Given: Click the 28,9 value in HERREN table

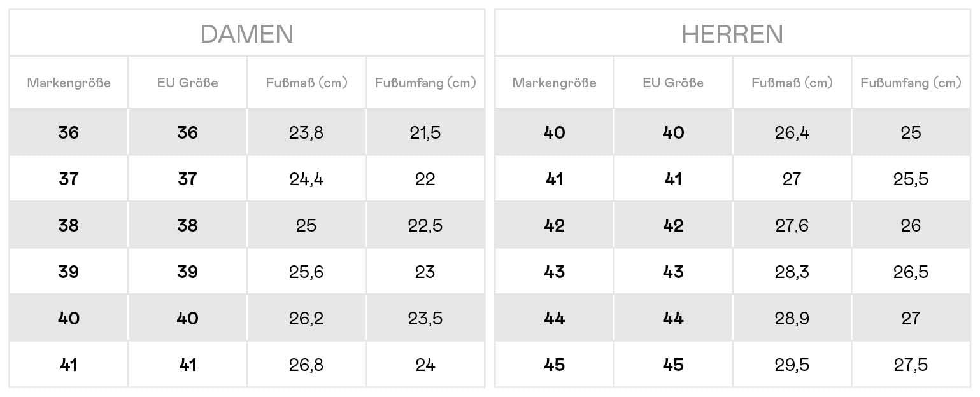Looking at the screenshot, I should 792,318.
